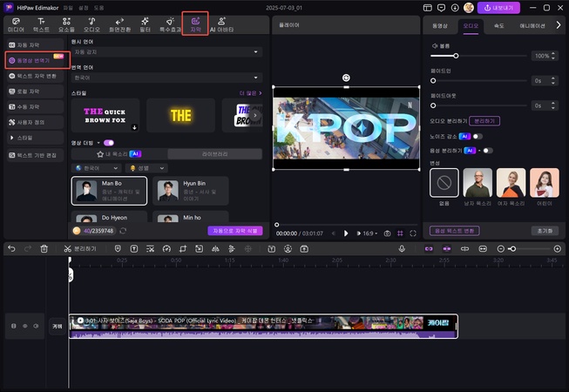Click the trash delete icon in timeline toolbar
Image resolution: width=569 pixels, height=392 pixels.
point(44,249)
